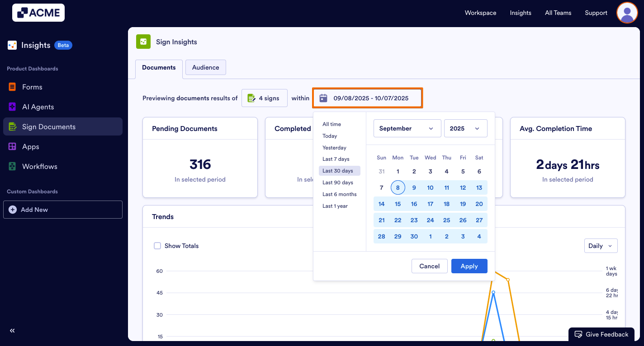This screenshot has height=346, width=644.
Task: Select the Workflows sidebar icon
Action: [x=12, y=166]
